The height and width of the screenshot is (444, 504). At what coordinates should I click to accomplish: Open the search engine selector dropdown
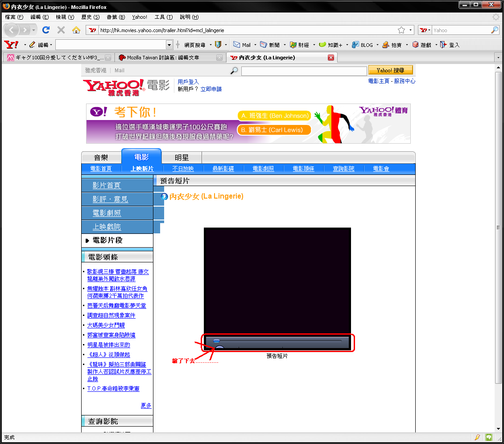425,30
